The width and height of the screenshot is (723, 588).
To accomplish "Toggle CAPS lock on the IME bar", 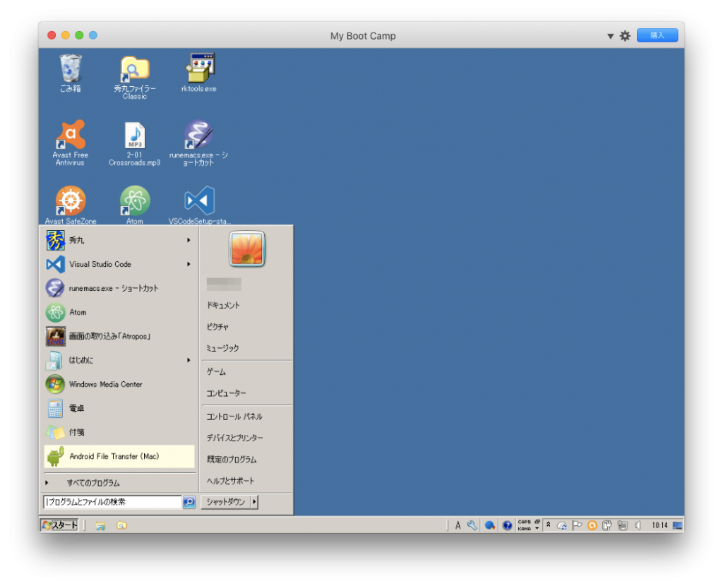I will click(525, 521).
